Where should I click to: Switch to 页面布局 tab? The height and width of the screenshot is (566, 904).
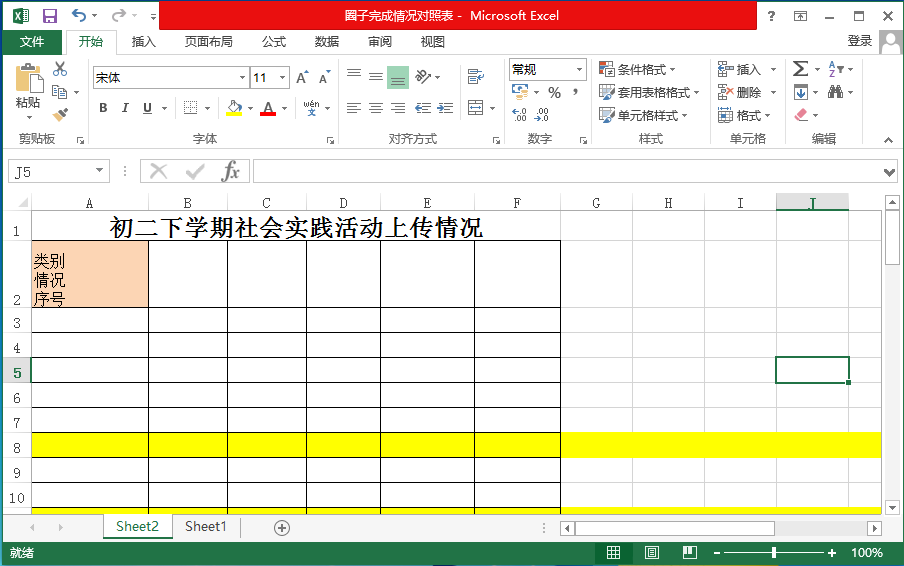209,41
